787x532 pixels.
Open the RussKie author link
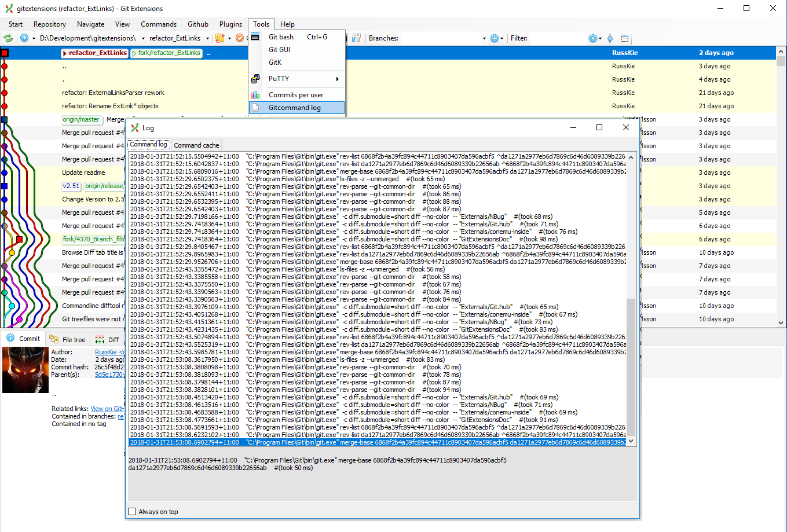pos(108,351)
